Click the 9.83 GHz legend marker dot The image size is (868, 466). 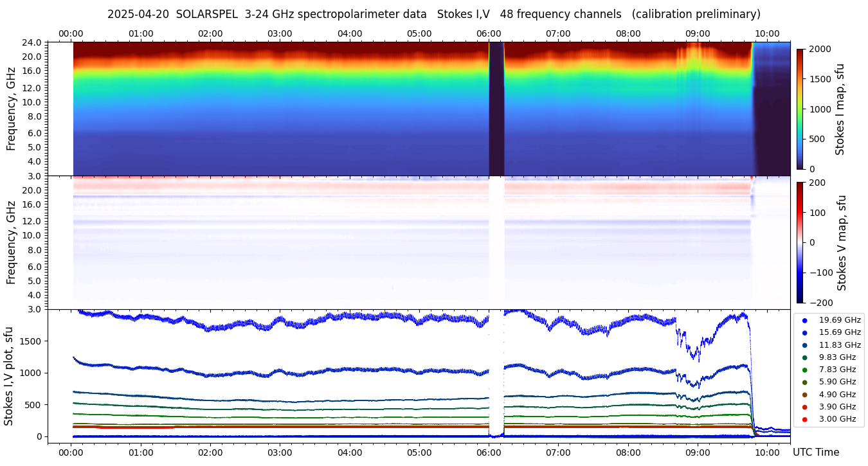click(x=804, y=357)
